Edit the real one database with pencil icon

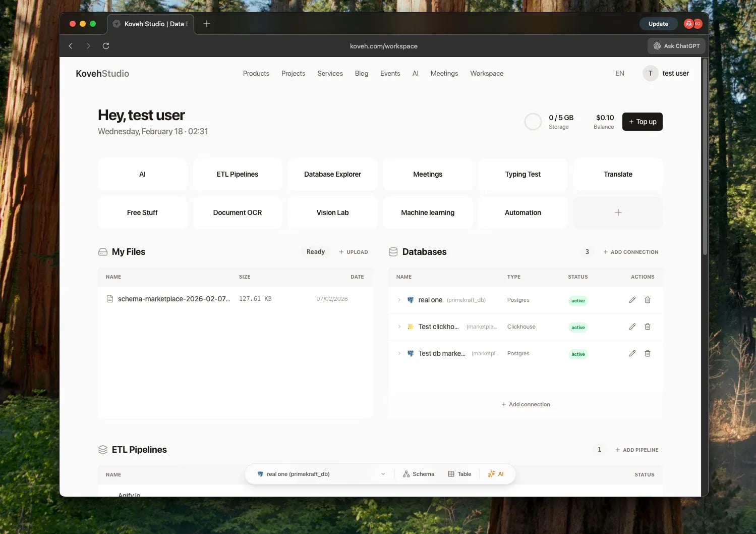coord(632,299)
